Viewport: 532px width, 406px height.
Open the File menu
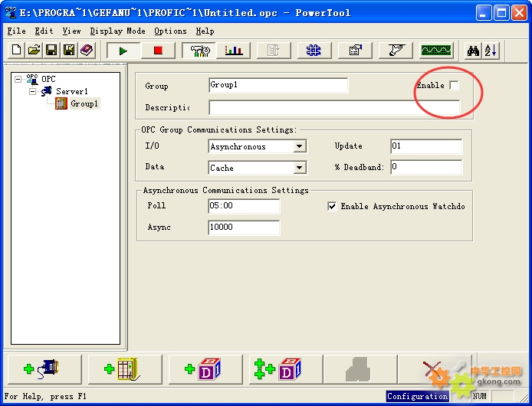tap(16, 31)
